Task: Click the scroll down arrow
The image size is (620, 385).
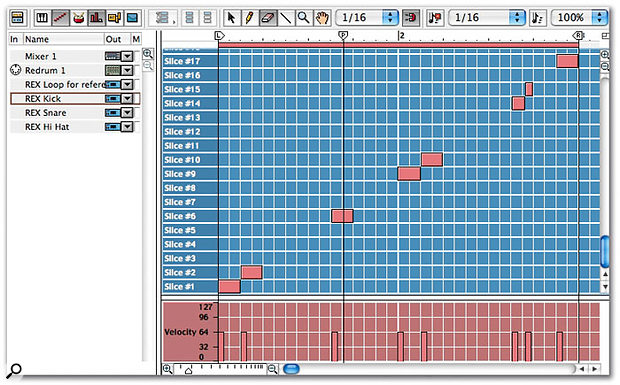Action: (605, 287)
